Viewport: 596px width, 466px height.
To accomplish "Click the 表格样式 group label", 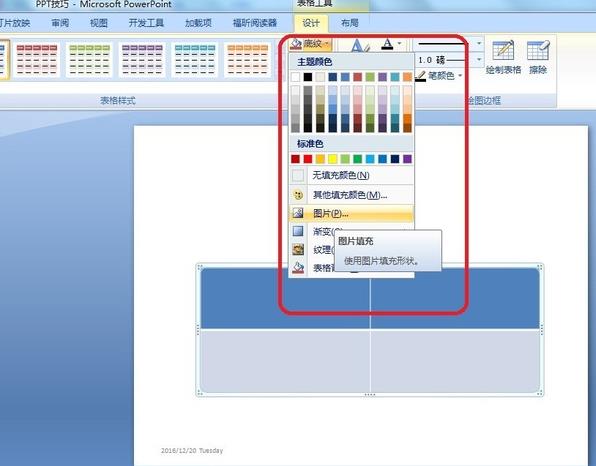I will pyautogui.click(x=118, y=100).
